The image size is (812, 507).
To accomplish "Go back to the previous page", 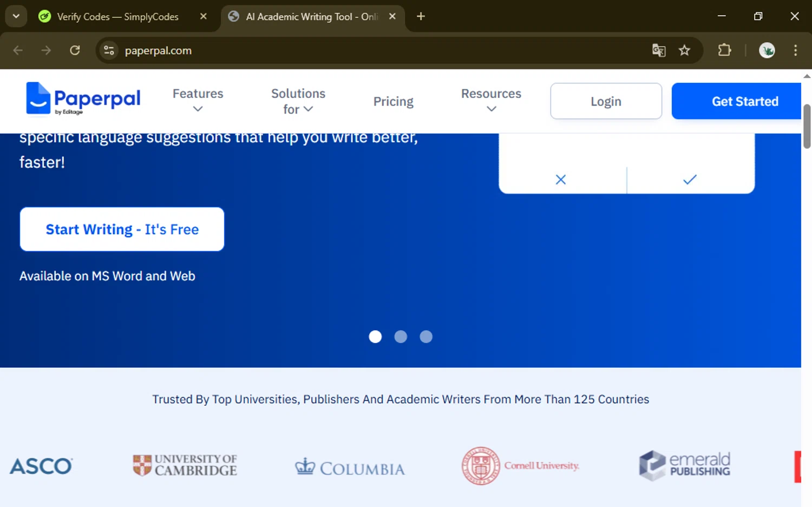I will 18,50.
